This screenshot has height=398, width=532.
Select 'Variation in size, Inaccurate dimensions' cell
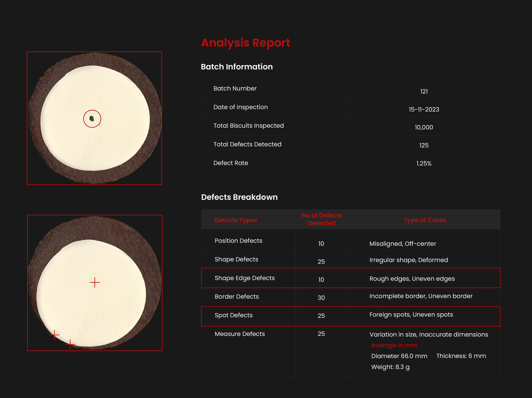click(429, 334)
